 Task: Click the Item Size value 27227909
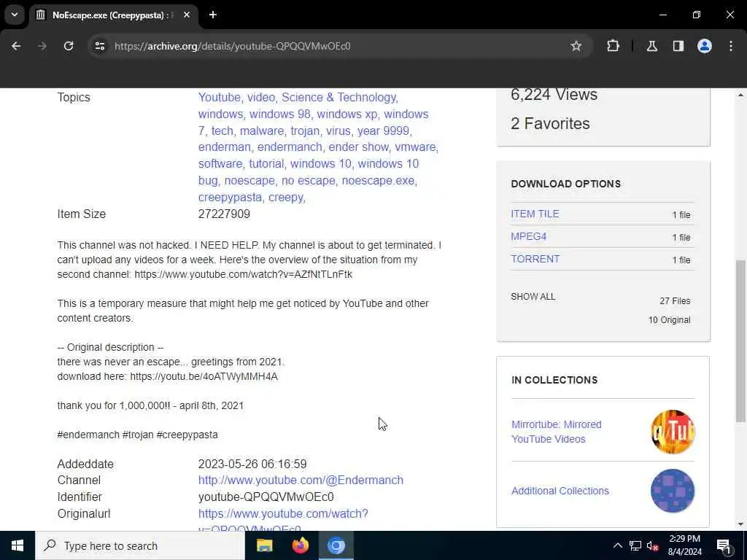[x=224, y=214]
